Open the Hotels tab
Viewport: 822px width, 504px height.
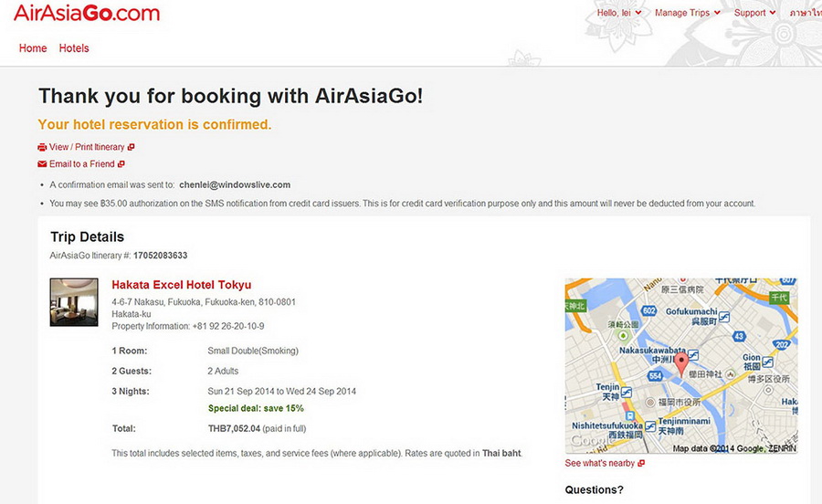tap(74, 48)
